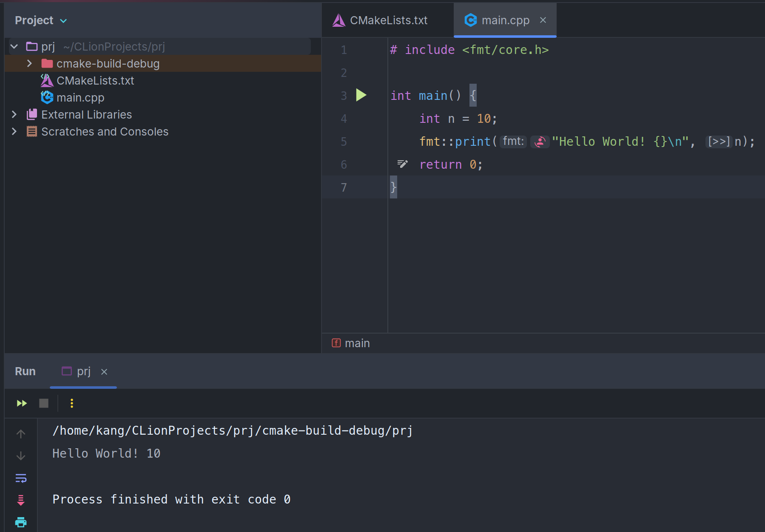Go down the stack trace arrow
Image resolution: width=765 pixels, height=532 pixels.
(x=21, y=456)
